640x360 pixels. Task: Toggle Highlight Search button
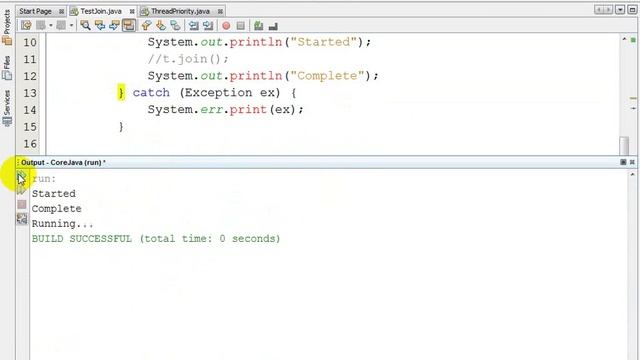point(129,26)
